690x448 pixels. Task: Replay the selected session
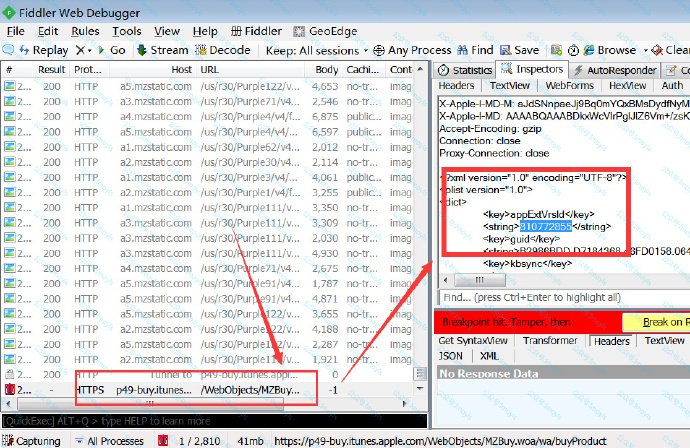click(x=43, y=50)
